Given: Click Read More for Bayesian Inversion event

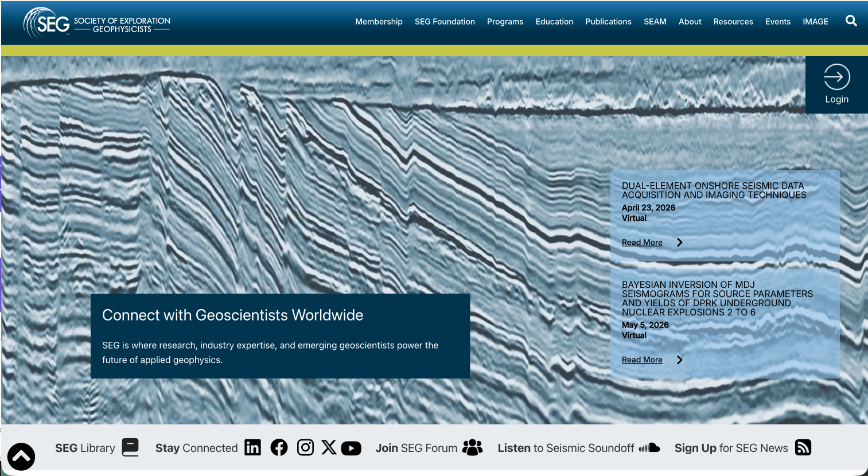Looking at the screenshot, I should [642, 360].
